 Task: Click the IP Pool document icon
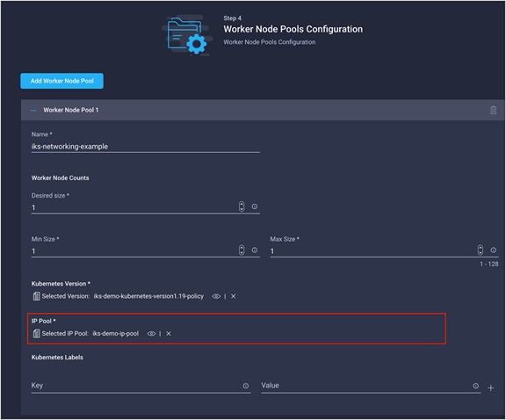(x=36, y=333)
